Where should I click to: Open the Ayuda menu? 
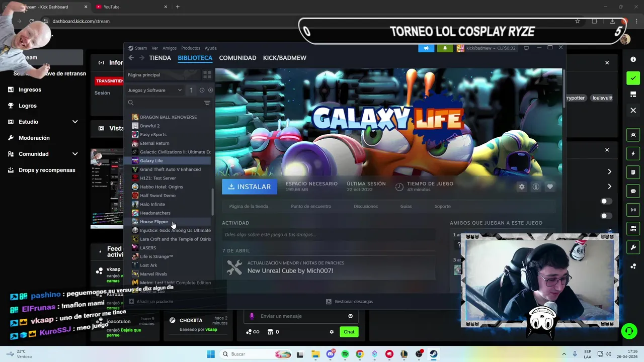point(211,48)
